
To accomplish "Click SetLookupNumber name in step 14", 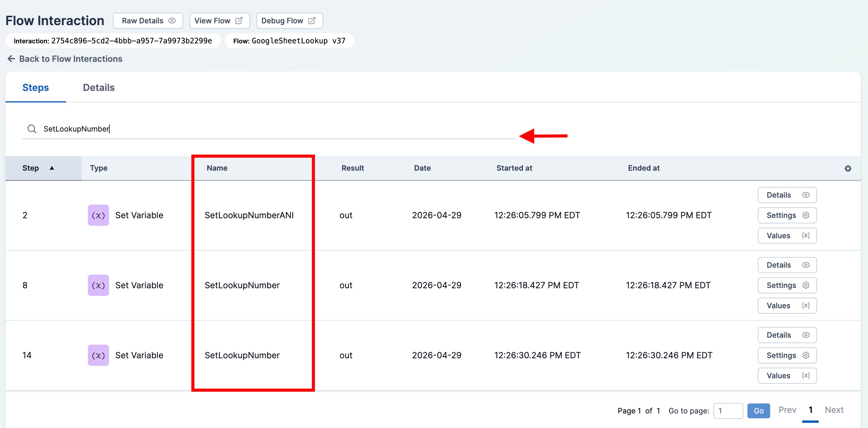I will coord(242,355).
